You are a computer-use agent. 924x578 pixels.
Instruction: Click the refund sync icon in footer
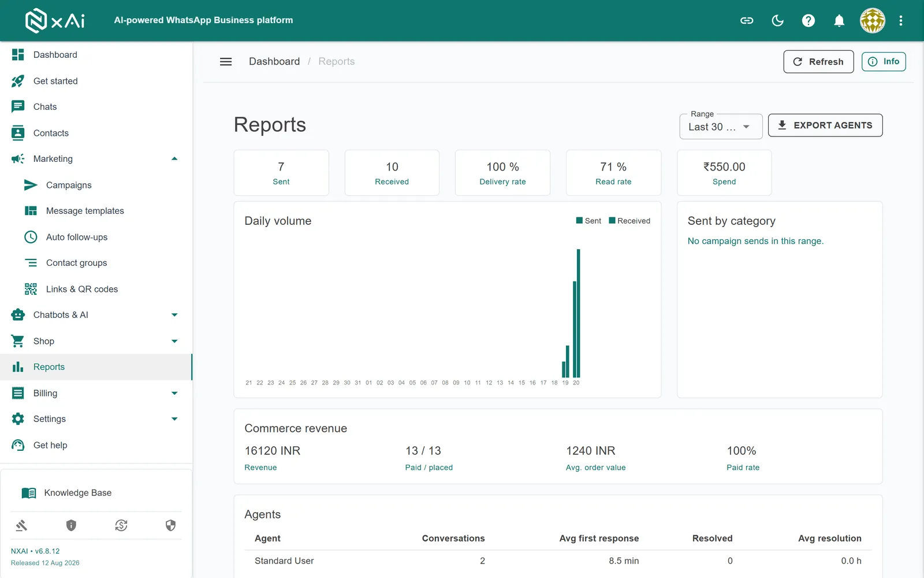pyautogui.click(x=121, y=525)
